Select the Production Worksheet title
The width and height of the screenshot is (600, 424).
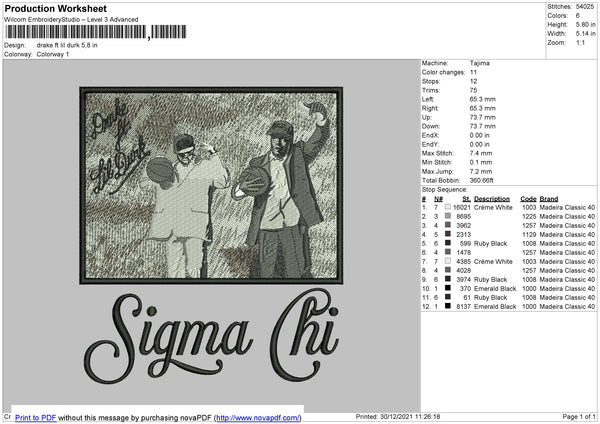[x=55, y=8]
